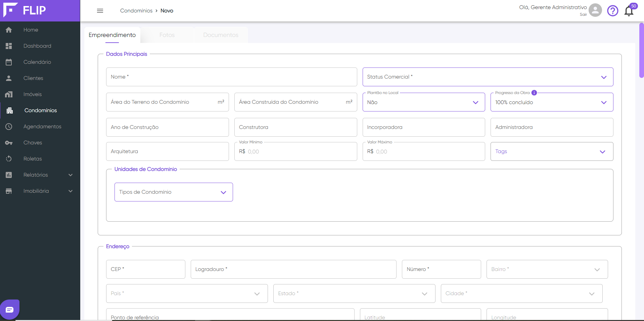Focus the Construtora input field

(x=295, y=127)
